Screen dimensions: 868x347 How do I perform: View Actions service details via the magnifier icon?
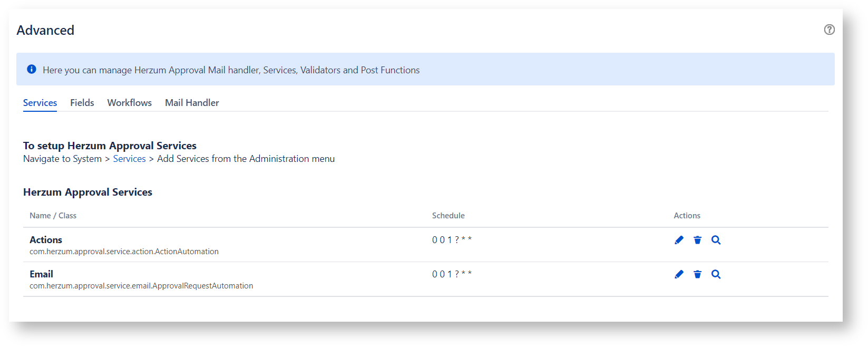click(x=716, y=240)
